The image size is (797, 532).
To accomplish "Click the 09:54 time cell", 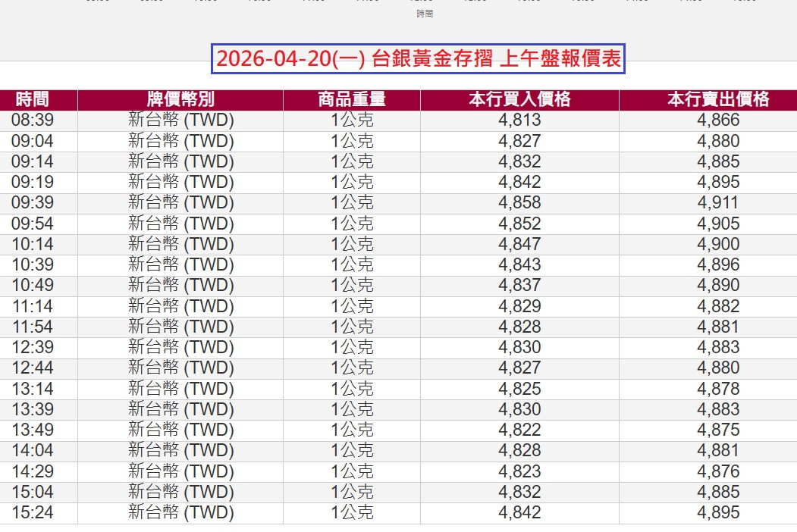I will coord(33,224).
